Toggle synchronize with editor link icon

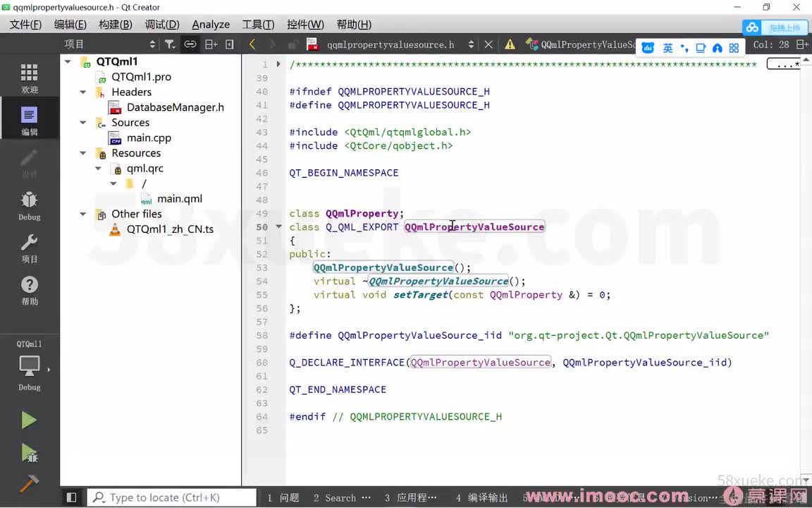(x=190, y=44)
